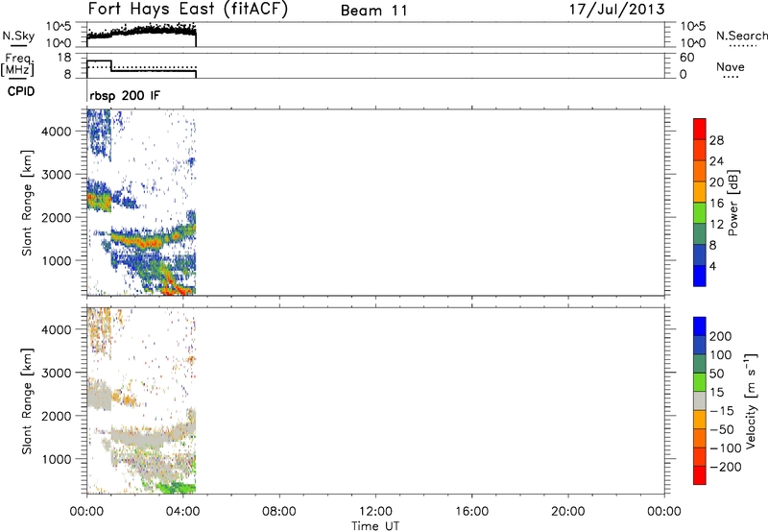The height and width of the screenshot is (532, 768).
Task: Click the '04:00' time axis tick label
Action: [183, 512]
